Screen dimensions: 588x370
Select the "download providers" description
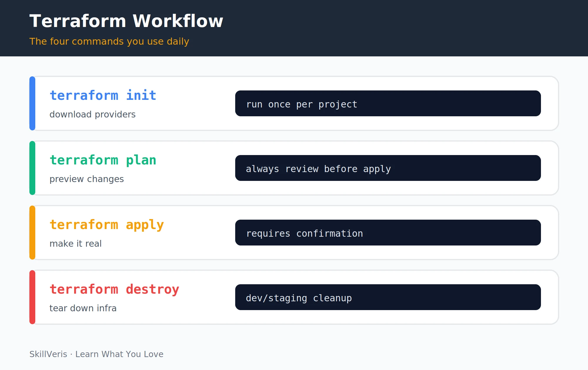coord(92,114)
